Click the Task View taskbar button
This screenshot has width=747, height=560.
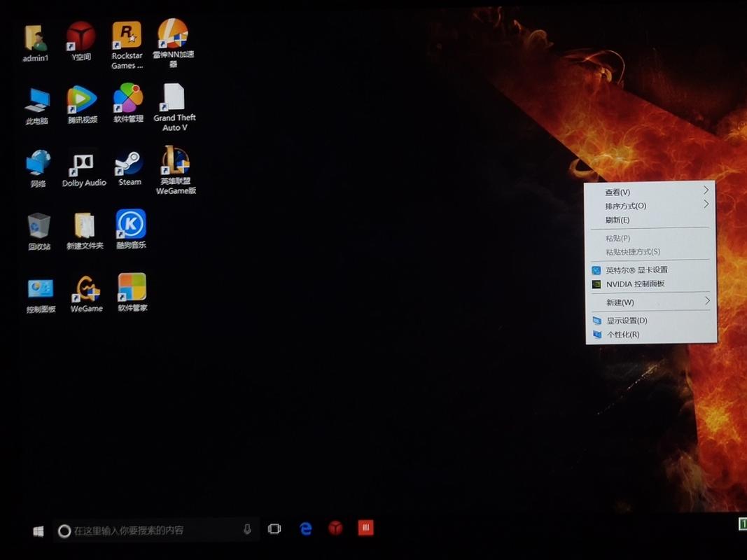tap(274, 529)
